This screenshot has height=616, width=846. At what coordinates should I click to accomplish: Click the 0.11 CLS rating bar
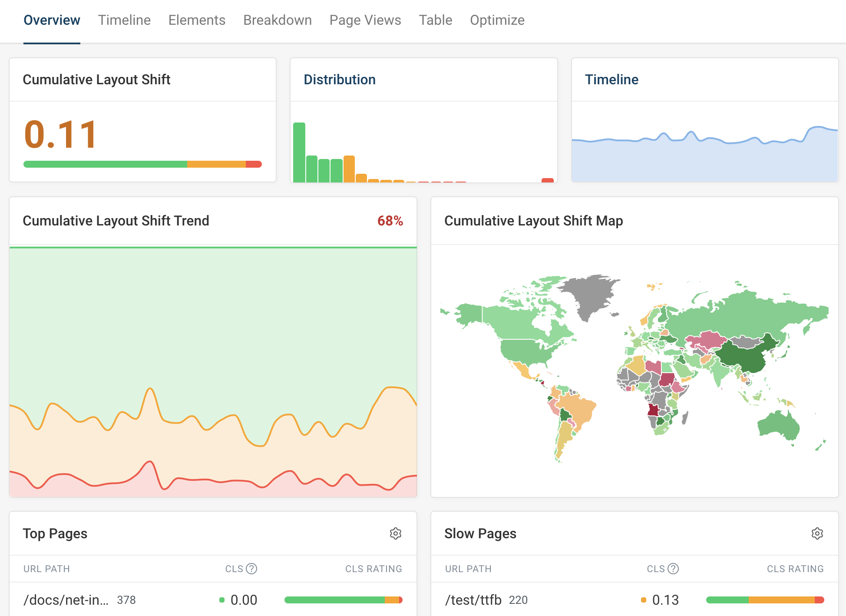142,164
